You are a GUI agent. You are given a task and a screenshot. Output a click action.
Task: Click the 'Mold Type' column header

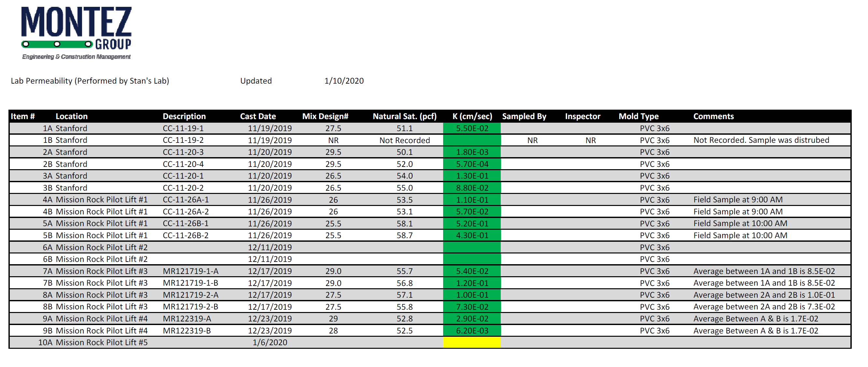click(639, 116)
